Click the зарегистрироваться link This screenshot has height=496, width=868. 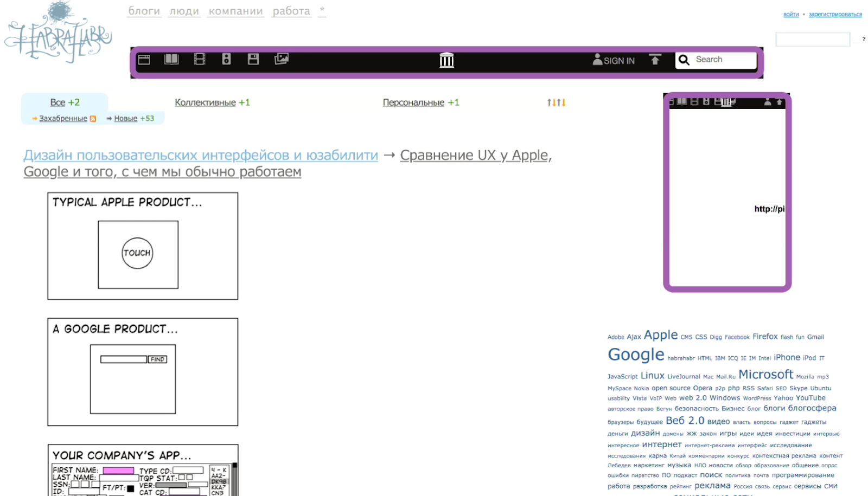pos(835,14)
